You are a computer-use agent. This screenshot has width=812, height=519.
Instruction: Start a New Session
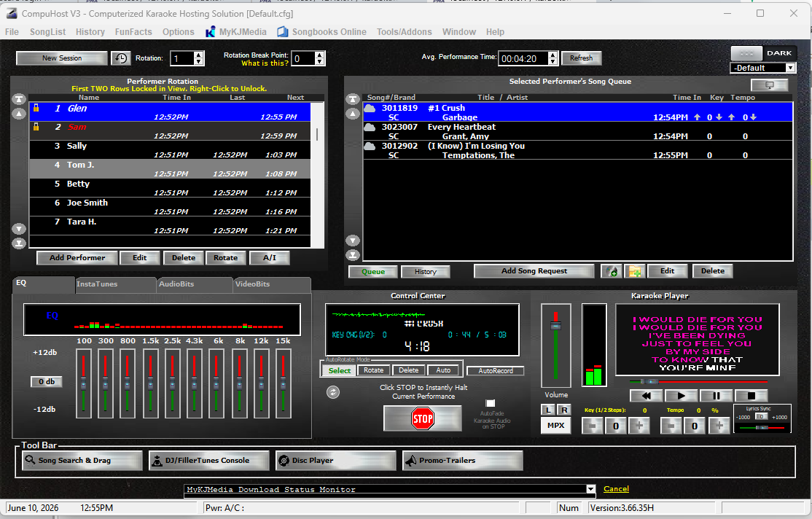coord(62,58)
